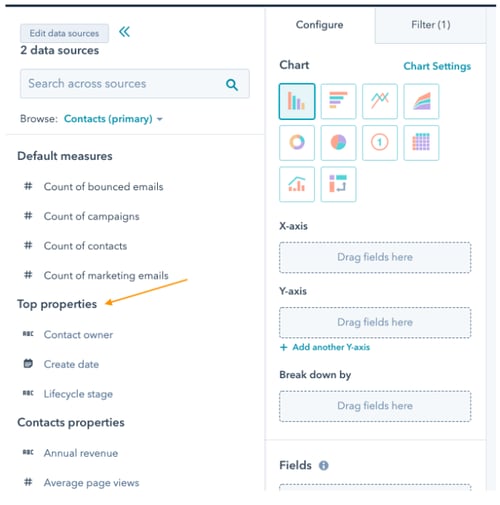Open Chart Settings link
500x505 pixels.
pyautogui.click(x=437, y=66)
